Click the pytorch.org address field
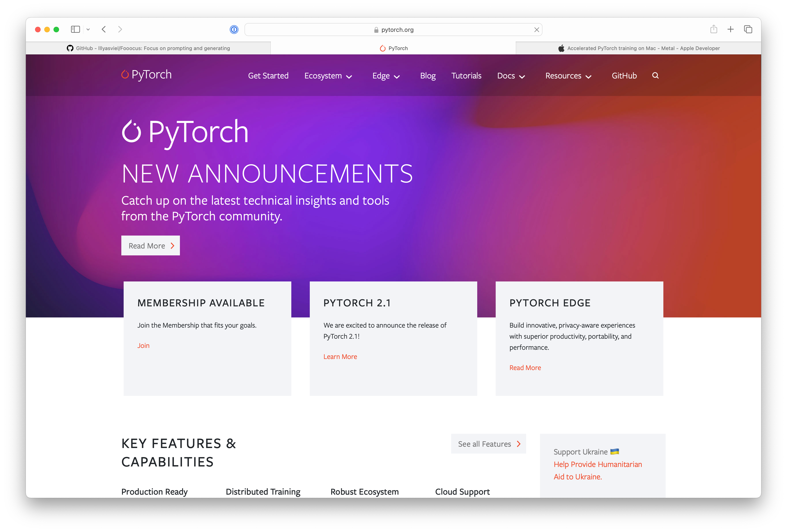This screenshot has height=532, width=787. pyautogui.click(x=393, y=30)
